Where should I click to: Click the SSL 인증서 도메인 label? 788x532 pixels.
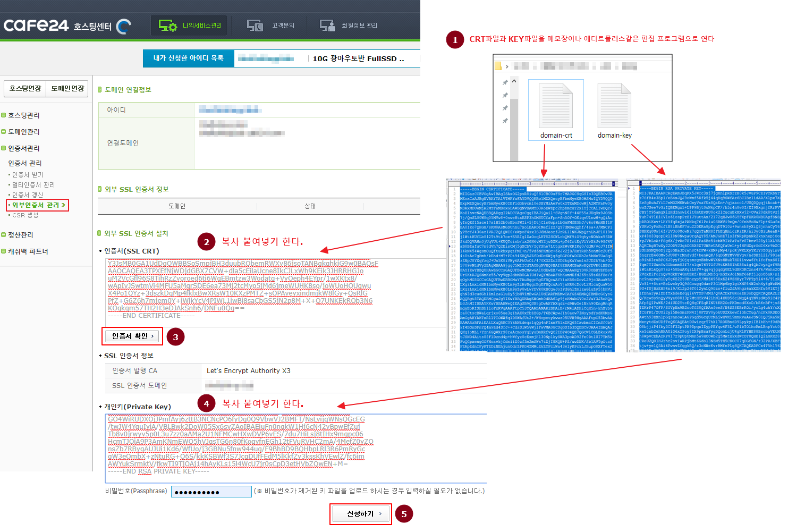pos(139,386)
